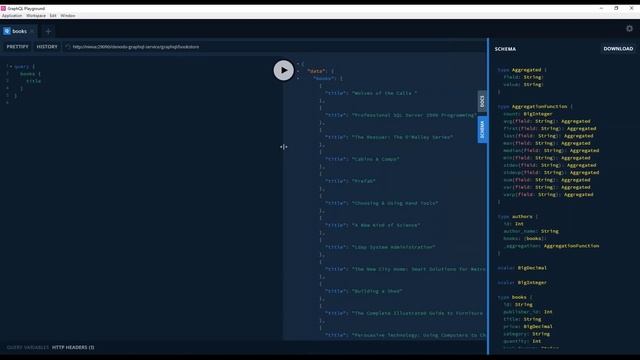Image resolution: width=640 pixels, height=360 pixels.
Task: Click "A New Kind of Science" result
Action: click(386, 225)
